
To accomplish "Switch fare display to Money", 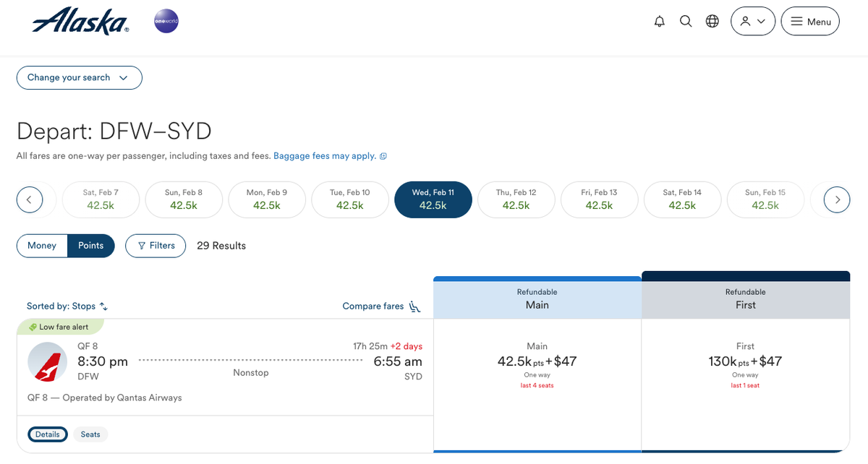I will point(42,246).
